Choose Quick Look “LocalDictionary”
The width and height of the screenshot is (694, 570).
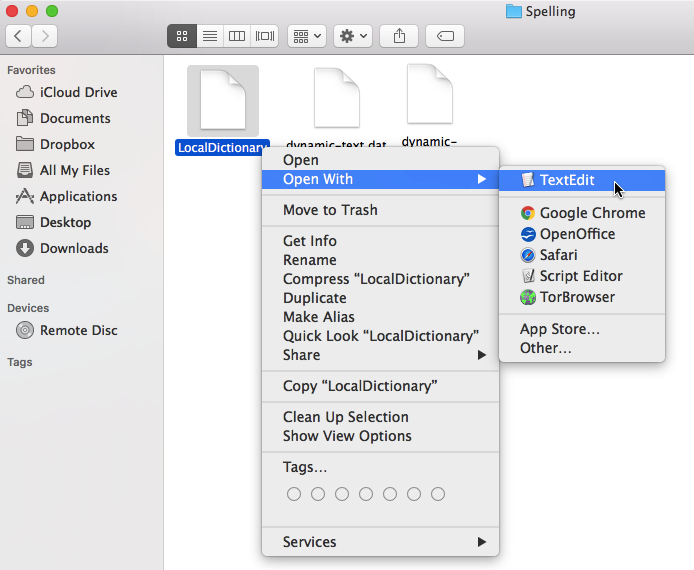[380, 336]
